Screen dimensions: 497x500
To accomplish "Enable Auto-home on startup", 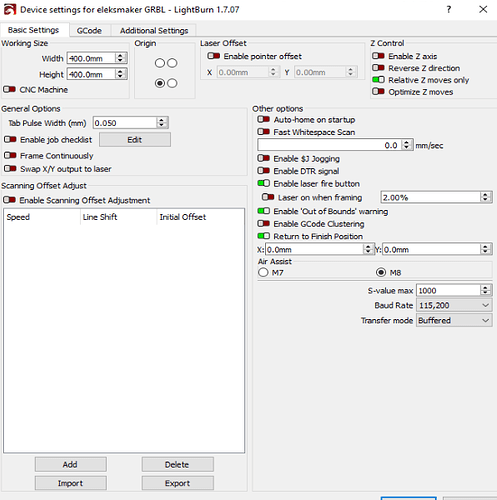I will (x=263, y=119).
